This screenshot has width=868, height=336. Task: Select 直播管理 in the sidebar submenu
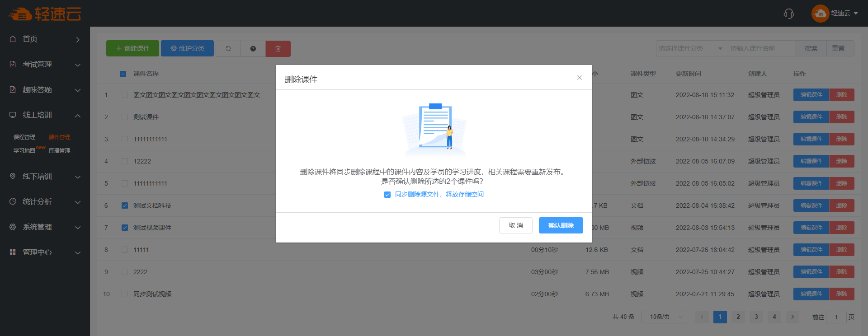pyautogui.click(x=59, y=151)
